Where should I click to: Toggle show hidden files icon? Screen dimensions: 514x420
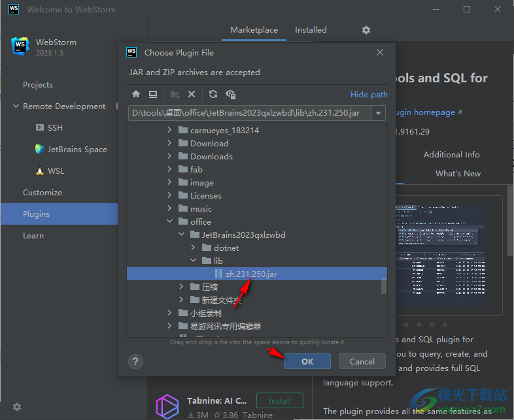[231, 95]
